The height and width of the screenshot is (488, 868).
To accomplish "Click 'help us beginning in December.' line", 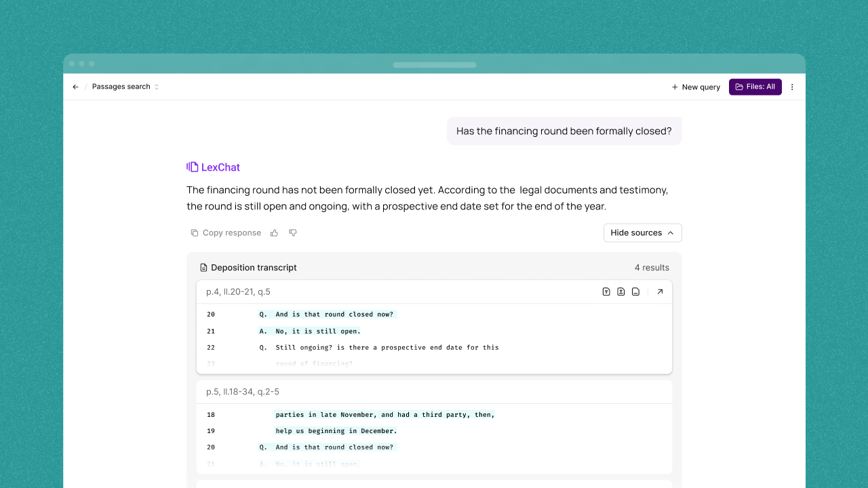I will tap(336, 430).
